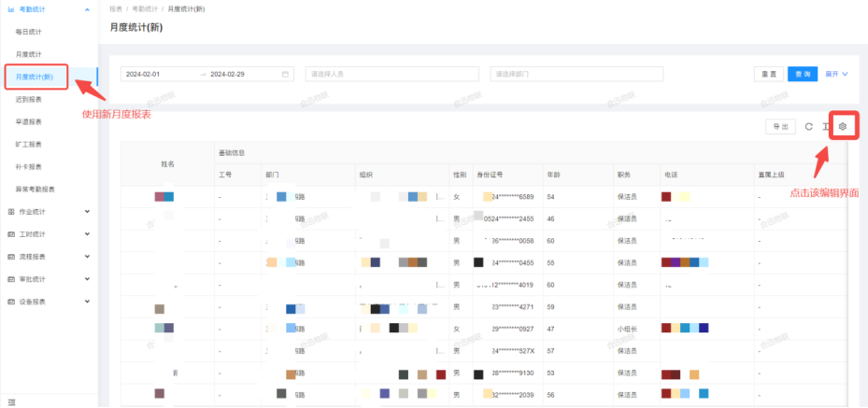Click the 工时统计 menu icon

11,234
